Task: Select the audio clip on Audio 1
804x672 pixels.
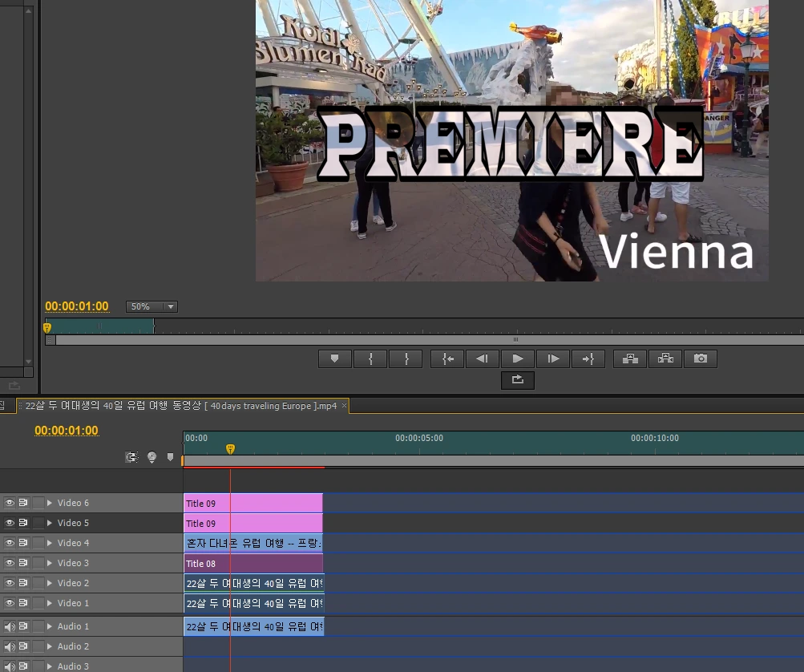Action: (254, 627)
